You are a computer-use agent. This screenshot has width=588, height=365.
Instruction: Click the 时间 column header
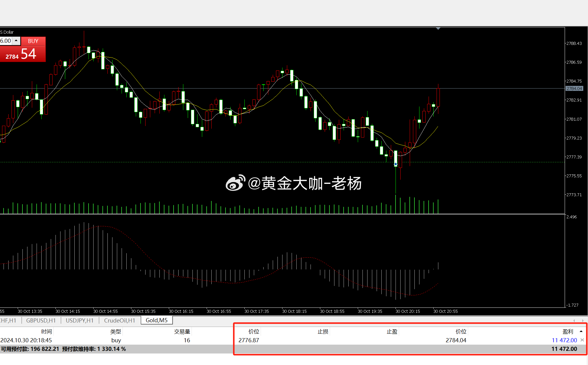click(x=47, y=332)
